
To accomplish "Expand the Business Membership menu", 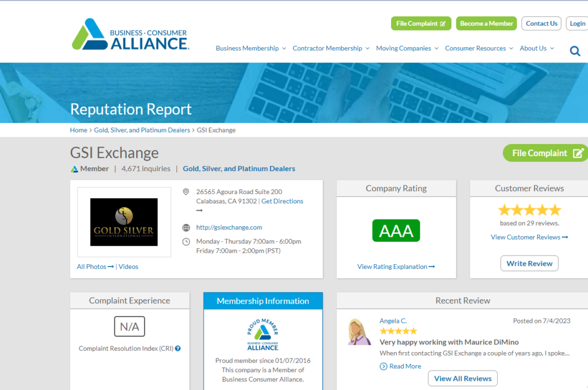I will [x=251, y=48].
